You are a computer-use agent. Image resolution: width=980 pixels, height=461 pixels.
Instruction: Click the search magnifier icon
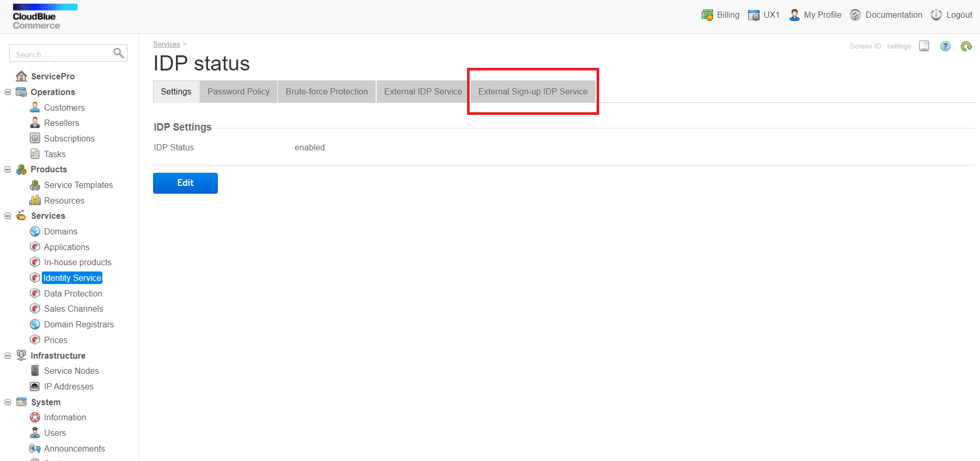[x=119, y=53]
